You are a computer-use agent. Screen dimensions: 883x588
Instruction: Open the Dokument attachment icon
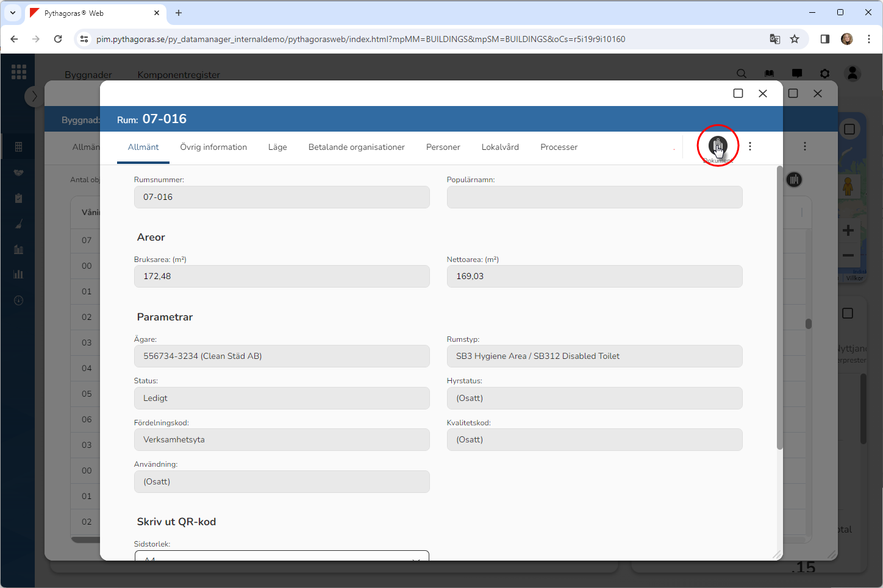click(718, 146)
